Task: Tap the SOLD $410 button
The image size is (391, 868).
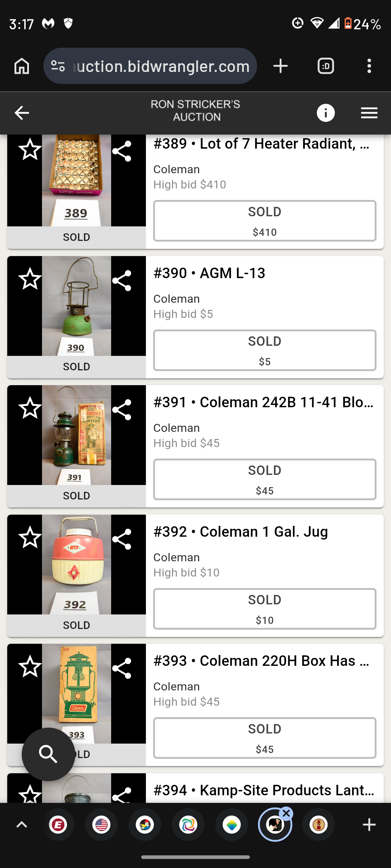Action: [x=265, y=221]
